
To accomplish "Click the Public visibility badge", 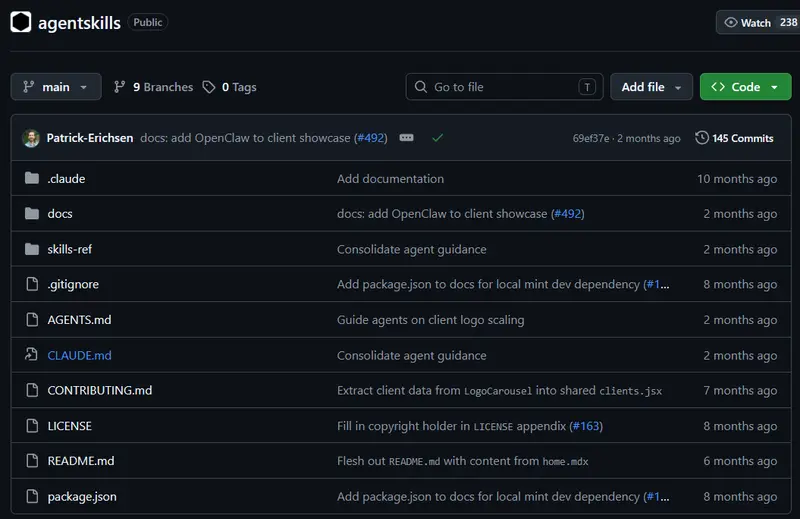I will coord(147,22).
